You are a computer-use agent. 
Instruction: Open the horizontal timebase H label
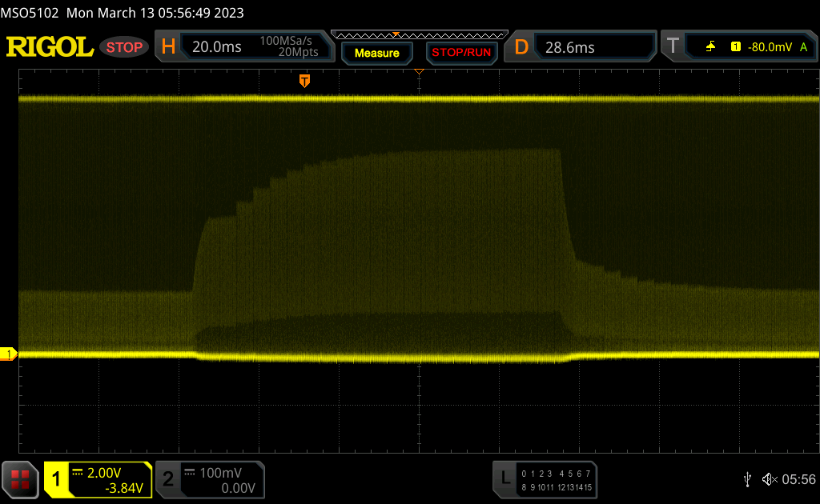(x=168, y=47)
